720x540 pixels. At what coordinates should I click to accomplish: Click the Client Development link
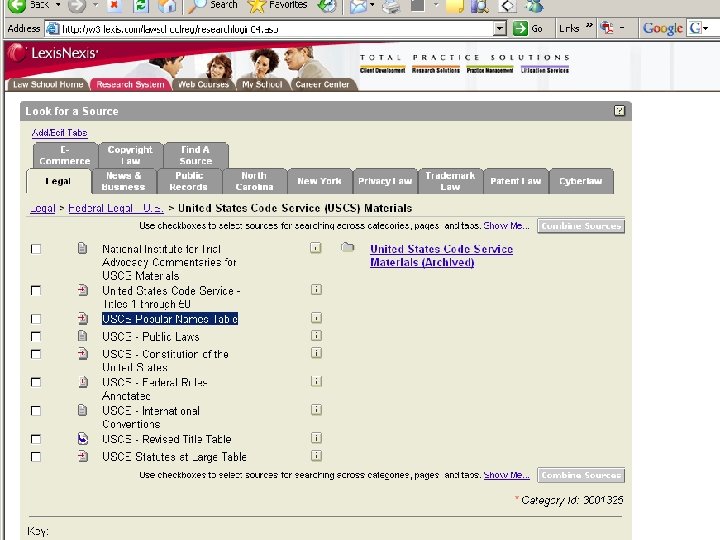[x=382, y=70]
